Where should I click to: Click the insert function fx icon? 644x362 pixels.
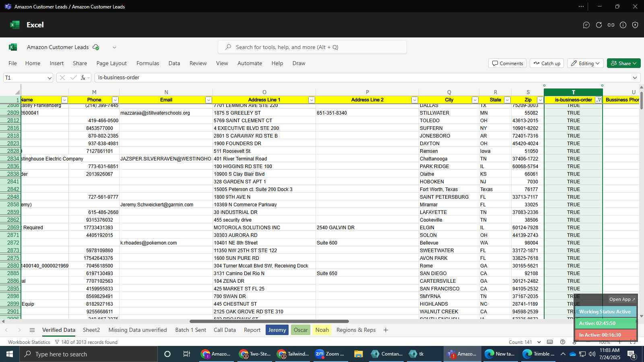[x=83, y=78]
